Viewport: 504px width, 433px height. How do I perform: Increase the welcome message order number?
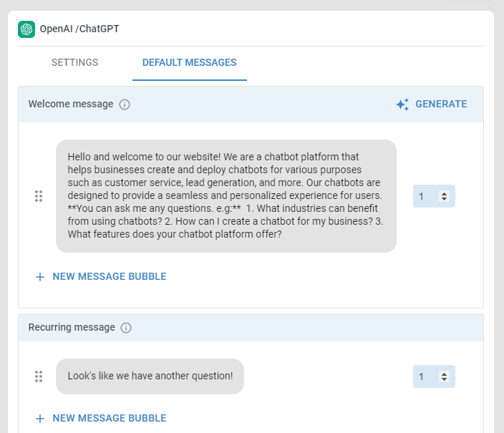point(444,194)
